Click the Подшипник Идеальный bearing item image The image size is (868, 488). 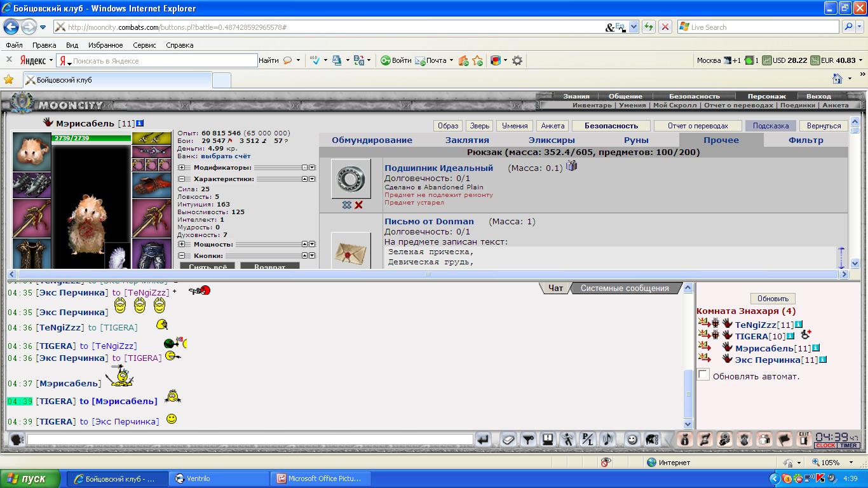tap(351, 179)
